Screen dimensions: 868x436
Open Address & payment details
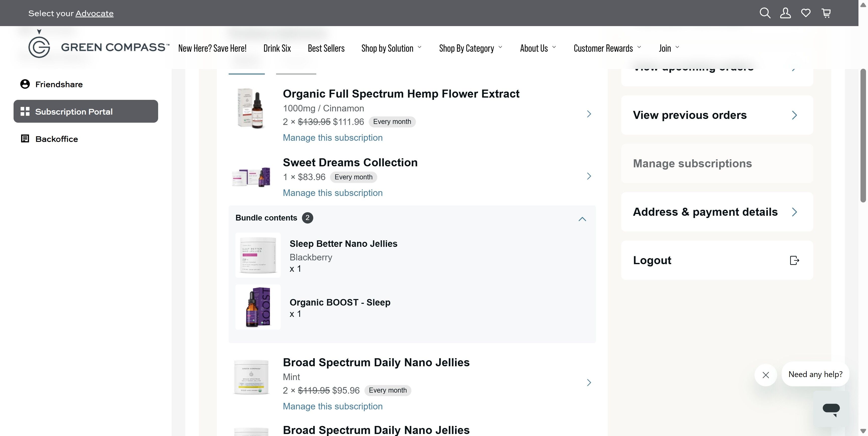coord(717,212)
